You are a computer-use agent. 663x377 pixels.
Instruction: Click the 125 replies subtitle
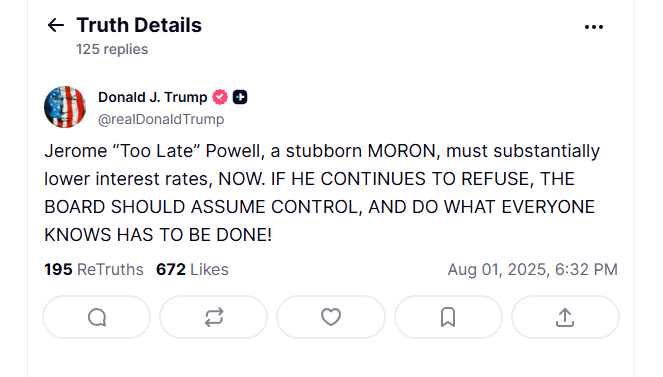click(x=112, y=49)
